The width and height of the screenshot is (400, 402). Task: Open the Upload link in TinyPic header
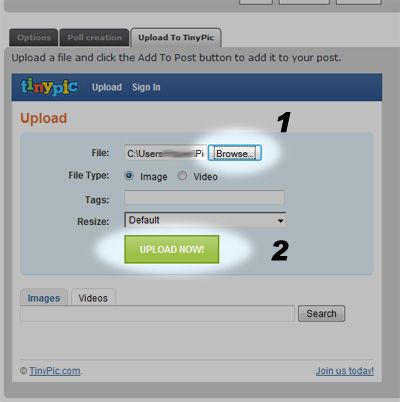tap(107, 87)
